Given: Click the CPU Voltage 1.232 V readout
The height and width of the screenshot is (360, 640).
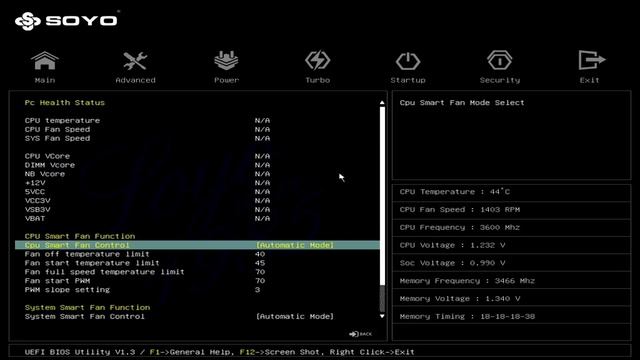Looking at the screenshot, I should coord(452,245).
